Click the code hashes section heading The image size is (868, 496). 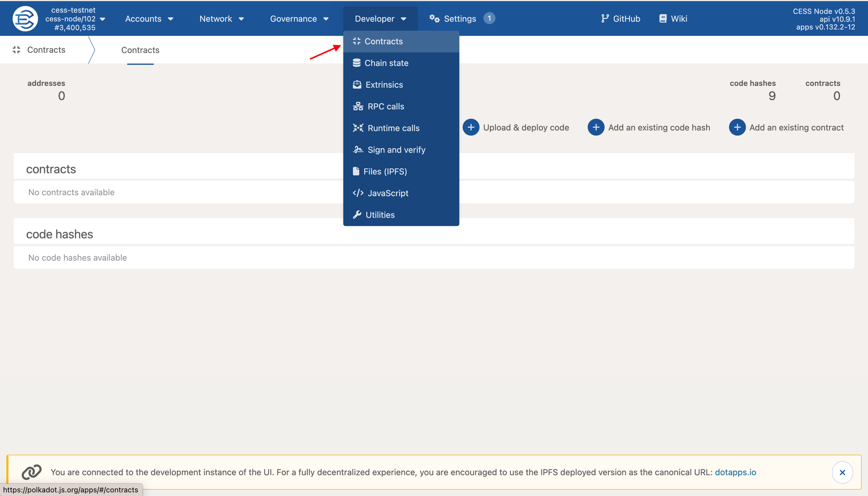coord(59,234)
